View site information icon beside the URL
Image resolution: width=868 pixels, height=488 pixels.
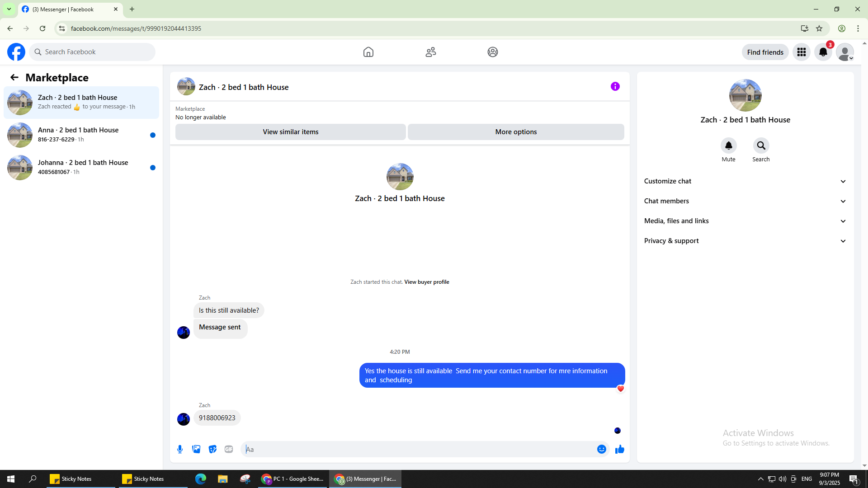point(62,28)
